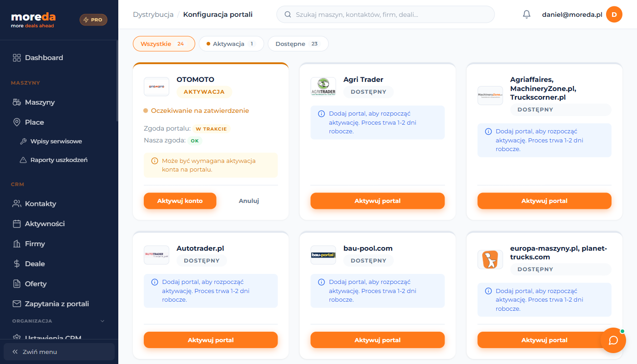Click the Agri Trader logo

pos(324,87)
